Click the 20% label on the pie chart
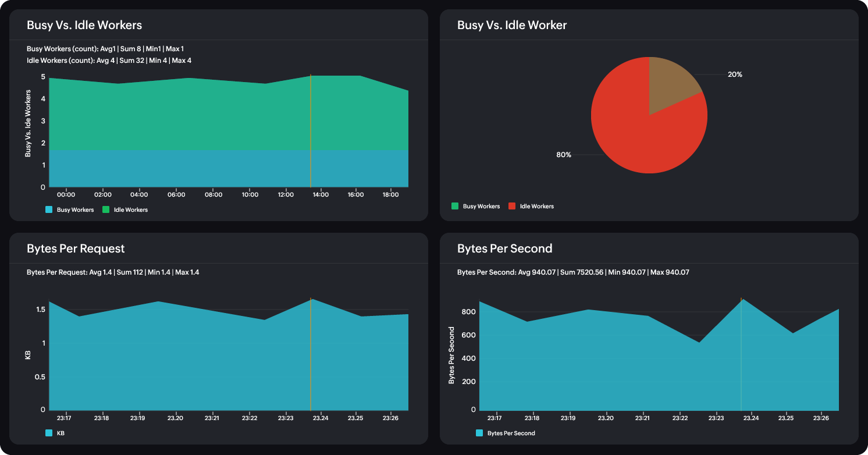This screenshot has width=868, height=455. (x=736, y=74)
